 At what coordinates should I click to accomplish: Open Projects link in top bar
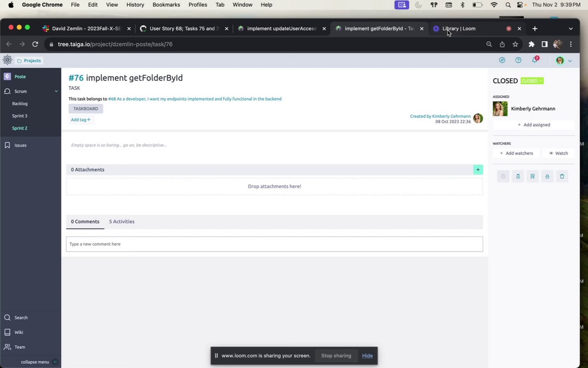29,61
